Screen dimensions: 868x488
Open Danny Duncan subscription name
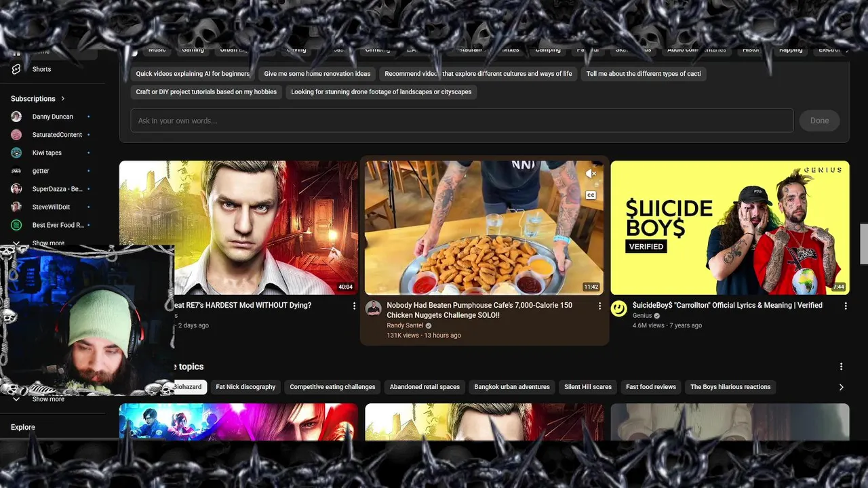click(52, 117)
